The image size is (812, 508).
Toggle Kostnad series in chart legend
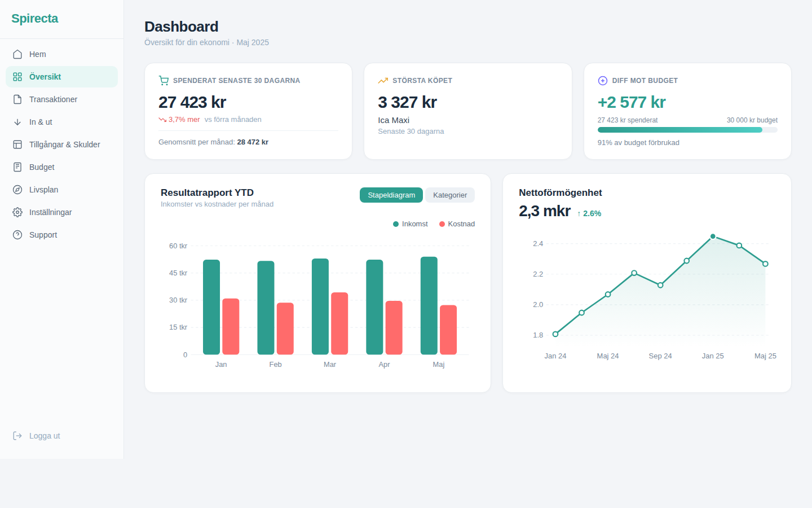(x=457, y=224)
